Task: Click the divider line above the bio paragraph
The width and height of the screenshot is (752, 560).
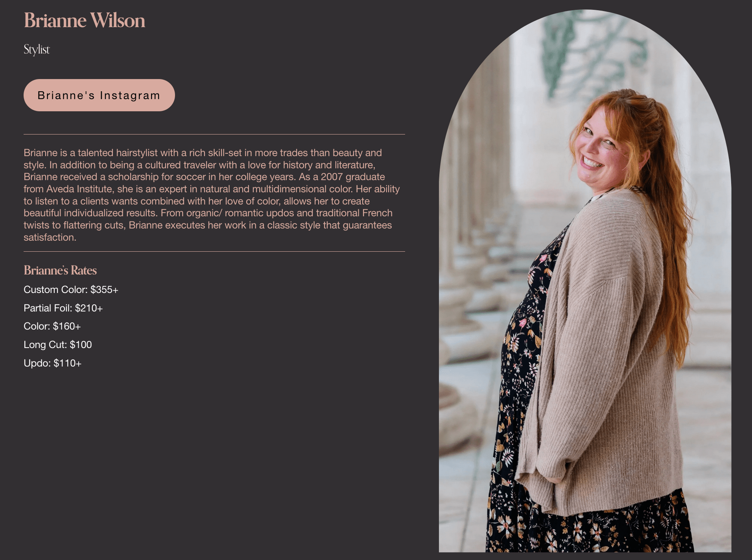Action: [x=214, y=134]
